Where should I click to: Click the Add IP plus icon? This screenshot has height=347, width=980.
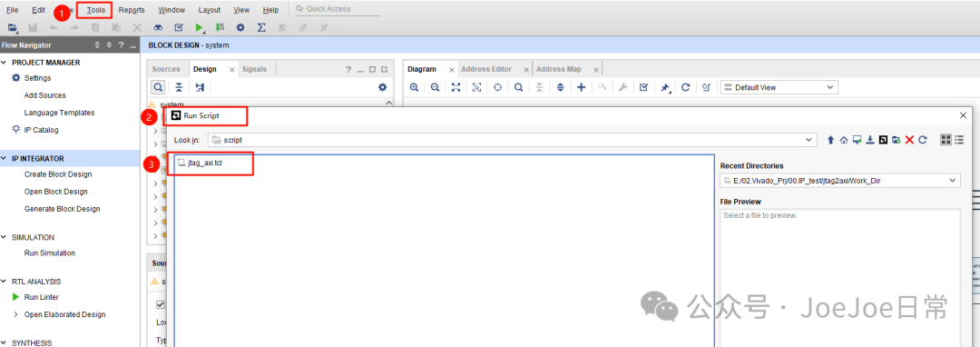581,87
